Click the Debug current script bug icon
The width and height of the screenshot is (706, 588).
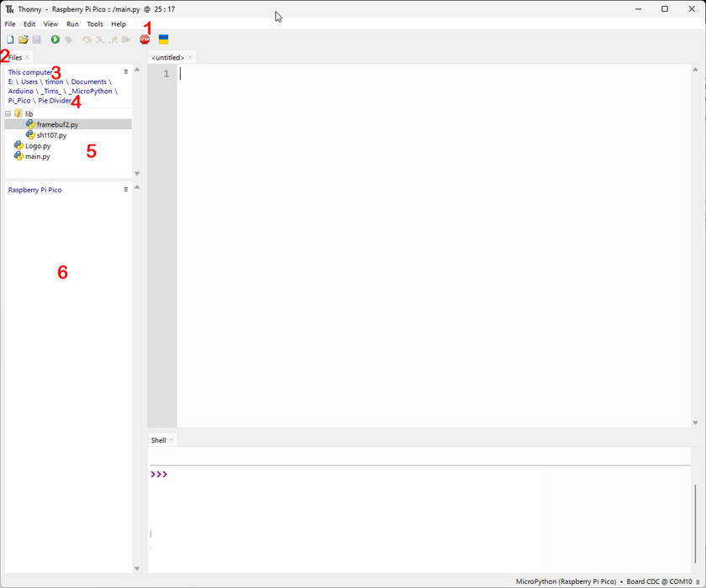(x=68, y=39)
